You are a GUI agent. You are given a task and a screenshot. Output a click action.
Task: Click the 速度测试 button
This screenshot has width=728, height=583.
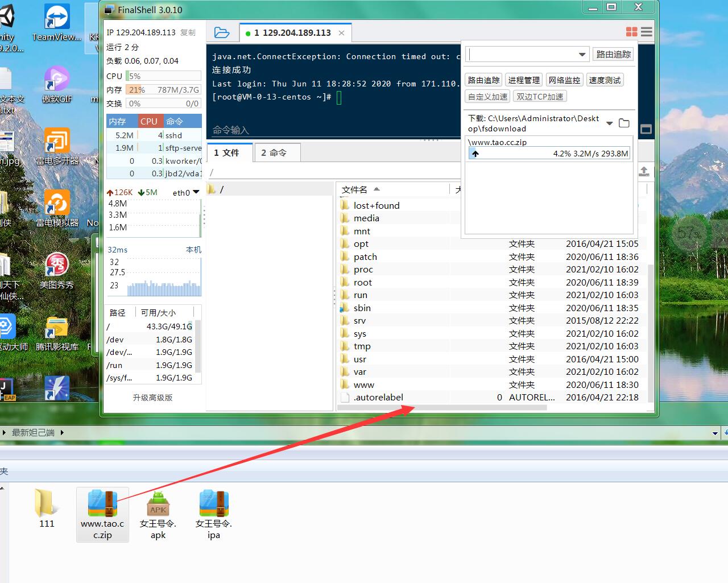(x=605, y=80)
